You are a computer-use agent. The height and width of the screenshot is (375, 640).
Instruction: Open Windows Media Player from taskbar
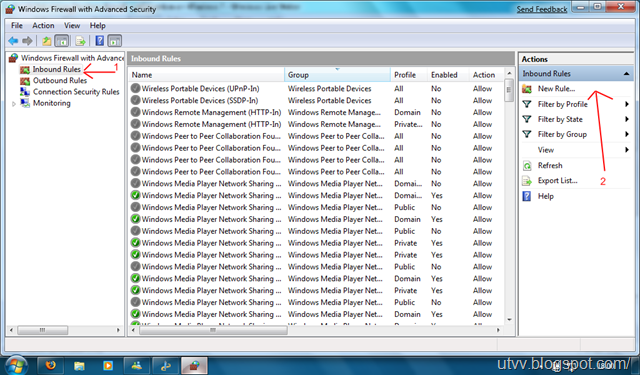[108, 365]
